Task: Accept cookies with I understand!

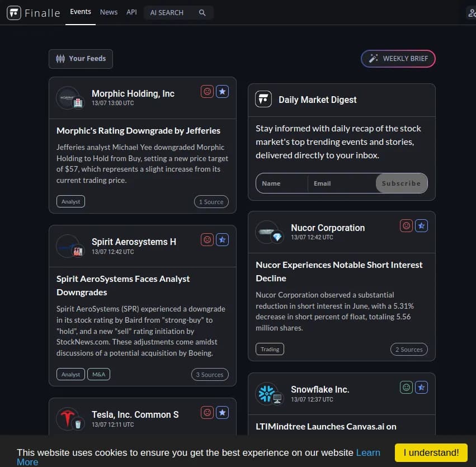Action: point(431,452)
